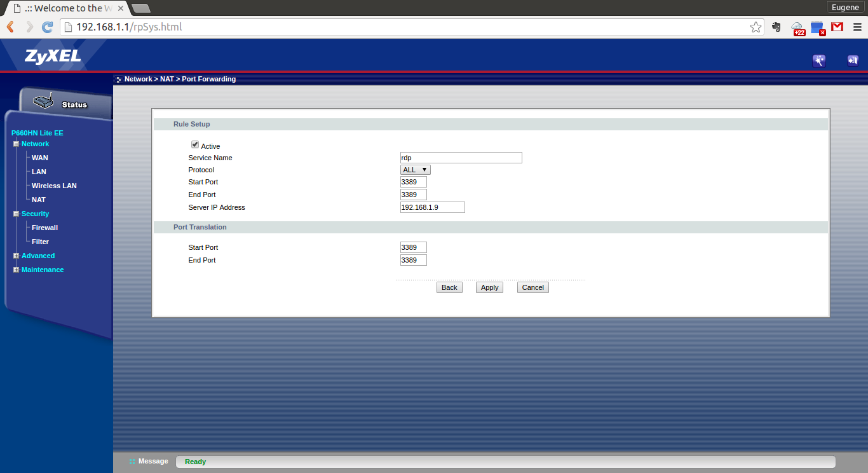Open the Protocol dropdown set to ALL

(x=415, y=170)
